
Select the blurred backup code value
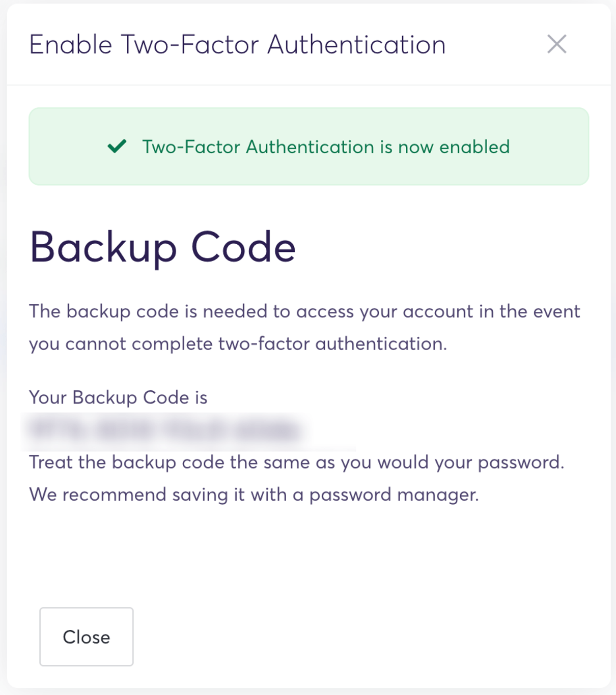(164, 430)
